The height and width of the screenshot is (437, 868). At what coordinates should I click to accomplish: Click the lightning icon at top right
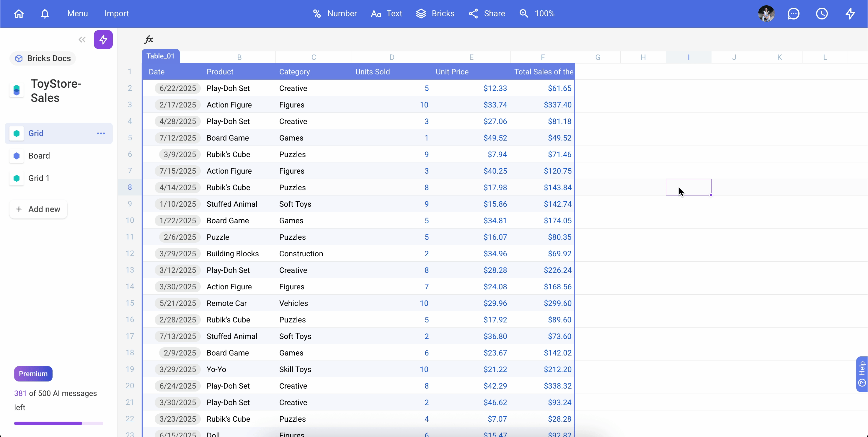tap(851, 14)
